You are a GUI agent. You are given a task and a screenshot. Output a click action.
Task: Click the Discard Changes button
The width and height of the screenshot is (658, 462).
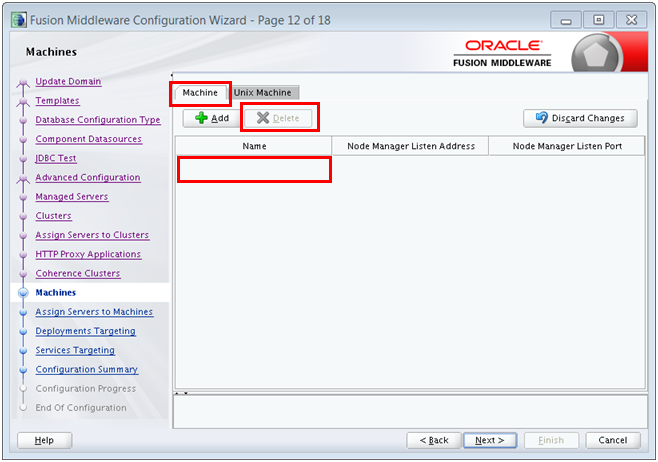tap(580, 118)
